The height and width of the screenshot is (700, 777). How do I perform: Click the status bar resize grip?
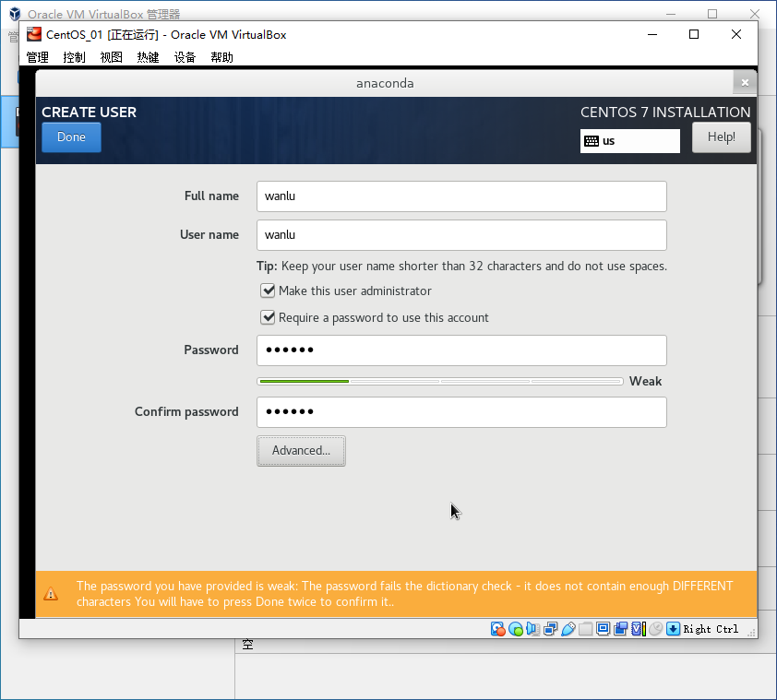tap(752, 633)
